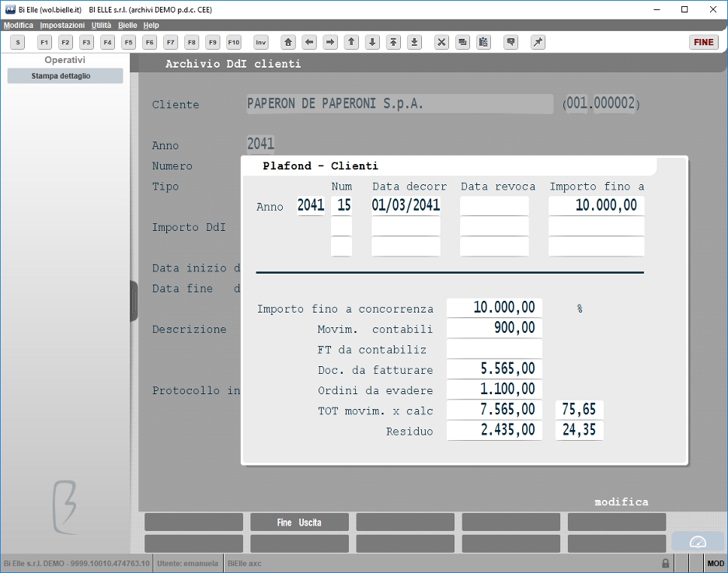Click the S toolbar key

[x=18, y=42]
